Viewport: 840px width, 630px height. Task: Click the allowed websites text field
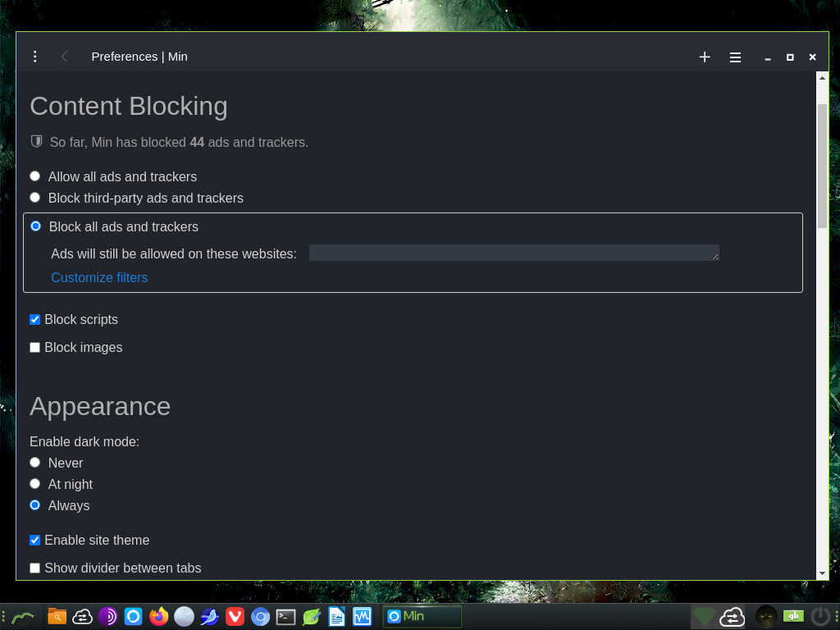(x=514, y=253)
